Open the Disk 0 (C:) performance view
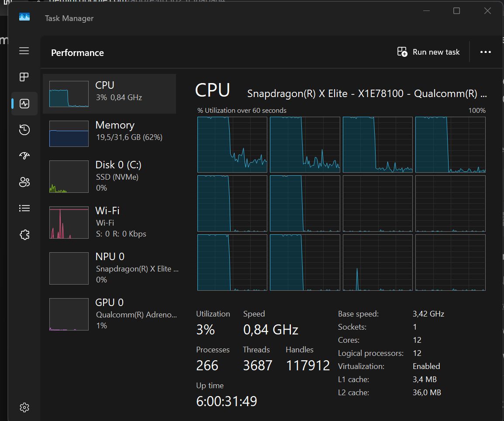The width and height of the screenshot is (504, 421). 110,176
